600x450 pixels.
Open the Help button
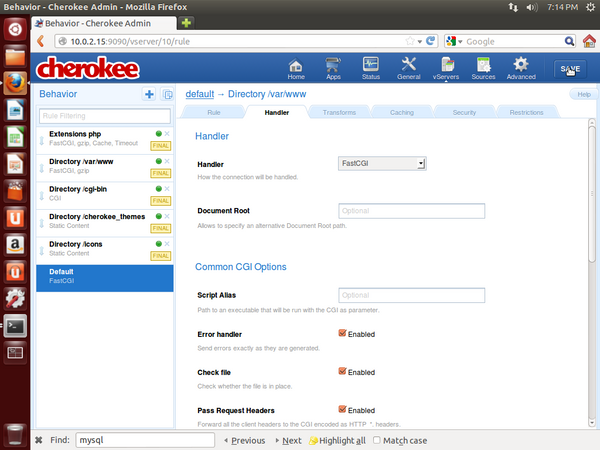(x=584, y=94)
